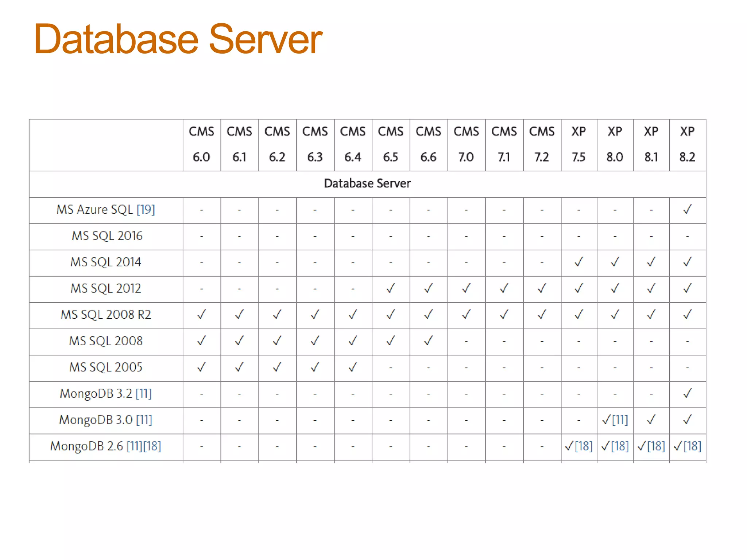This screenshot has width=747, height=560.
Task: Click MS SQL 2012 dash cell under CMS 6.4
Action: pos(353,289)
